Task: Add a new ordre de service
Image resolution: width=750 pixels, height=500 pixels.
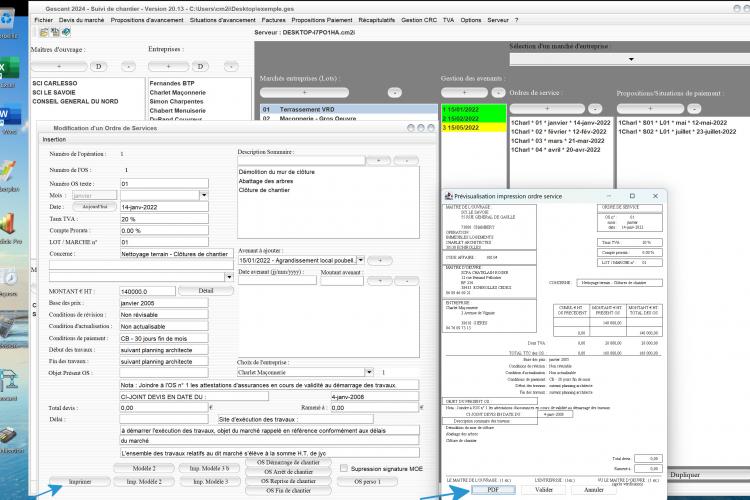Action: pyautogui.click(x=547, y=109)
